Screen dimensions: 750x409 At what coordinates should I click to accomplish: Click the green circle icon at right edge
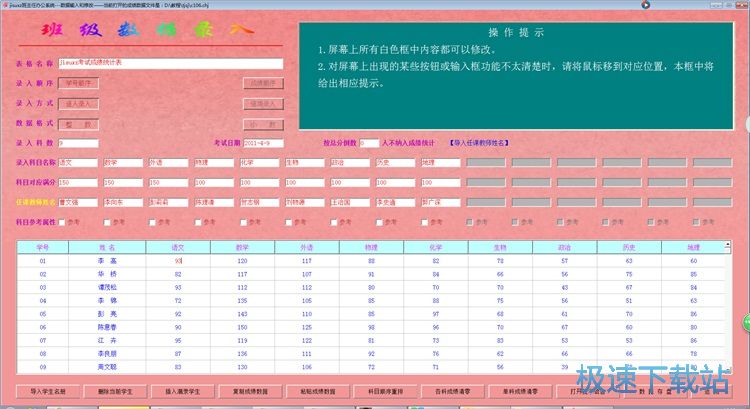pos(745,320)
